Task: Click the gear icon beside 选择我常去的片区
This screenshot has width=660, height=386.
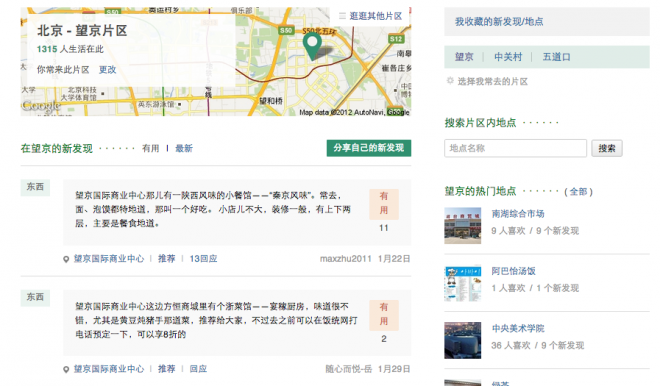Action: point(450,80)
